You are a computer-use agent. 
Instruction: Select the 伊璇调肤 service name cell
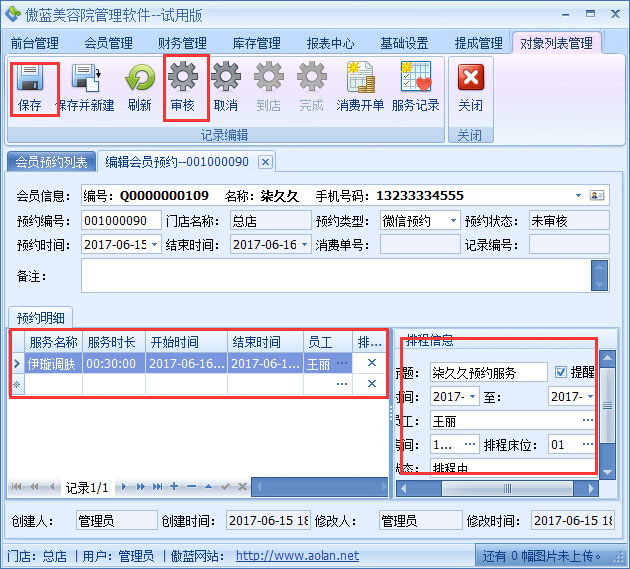(53, 364)
